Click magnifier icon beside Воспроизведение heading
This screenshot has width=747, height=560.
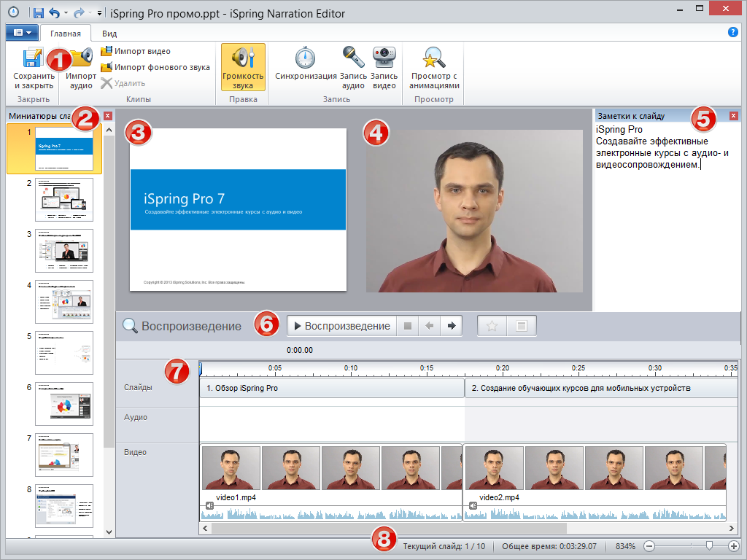(130, 325)
